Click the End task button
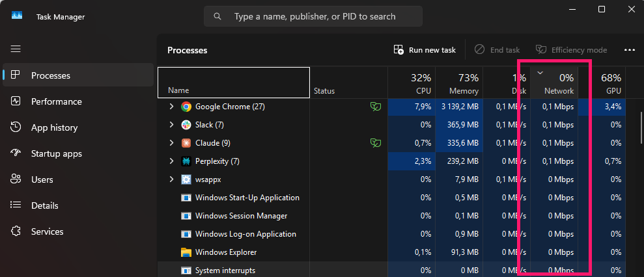 coord(497,49)
